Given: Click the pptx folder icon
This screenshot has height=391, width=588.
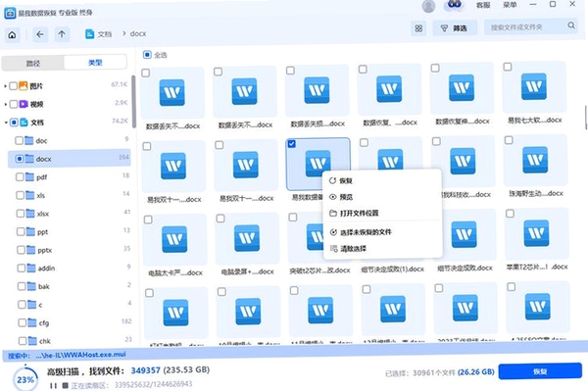Looking at the screenshot, I should coord(31,250).
